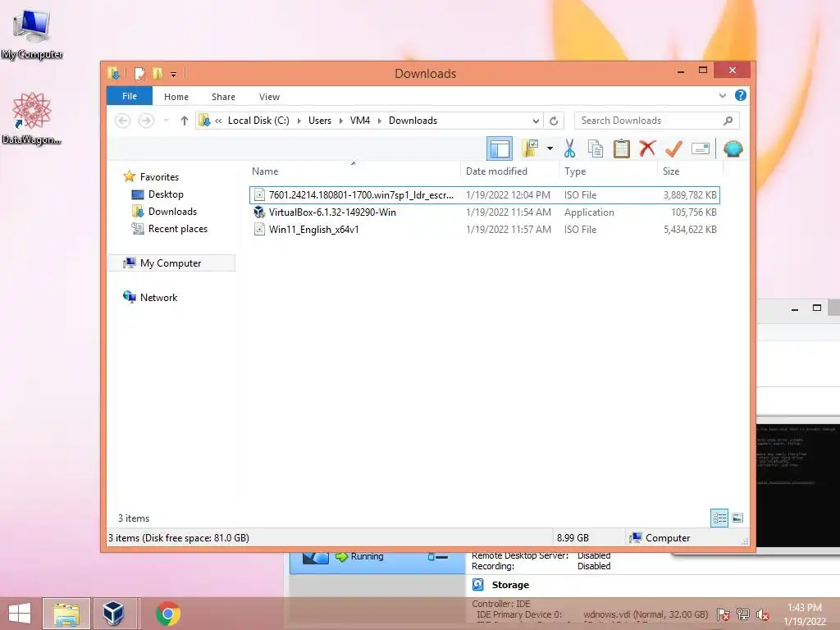Click the double chevron in address bar
The width and height of the screenshot is (840, 630).
[x=218, y=121]
